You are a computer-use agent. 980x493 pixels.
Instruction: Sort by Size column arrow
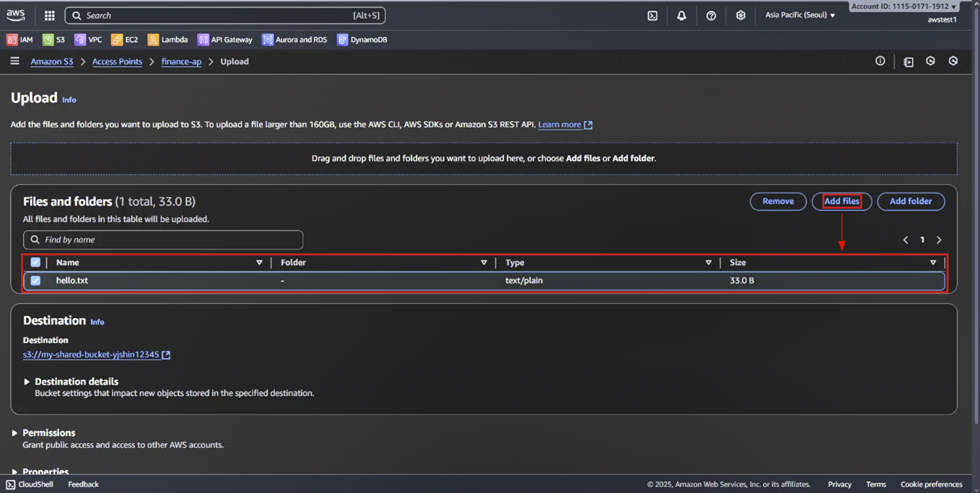(x=933, y=263)
